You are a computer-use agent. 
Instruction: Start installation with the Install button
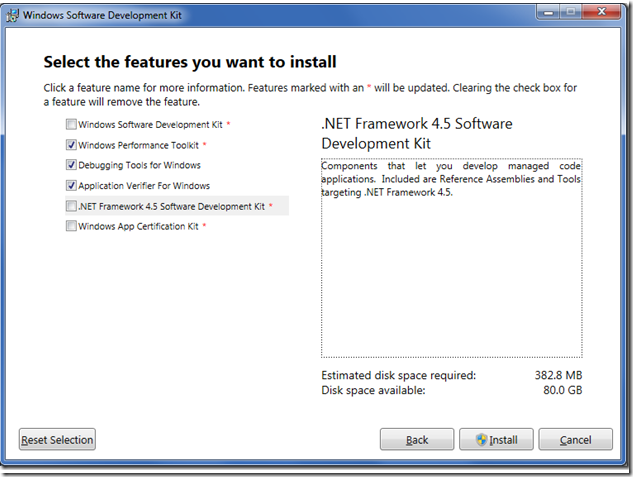[x=497, y=439]
